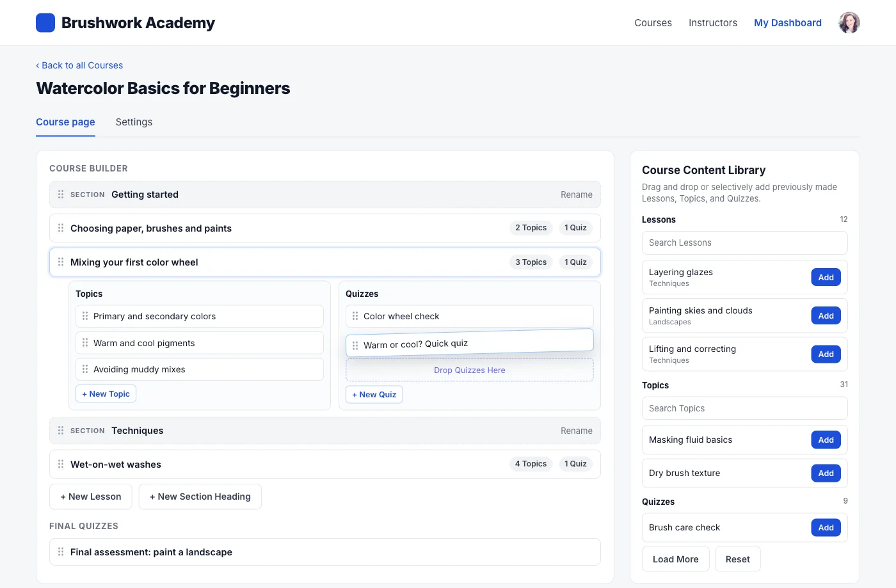This screenshot has width=896, height=588.
Task: Add Masking fluid basics topic
Action: point(826,440)
